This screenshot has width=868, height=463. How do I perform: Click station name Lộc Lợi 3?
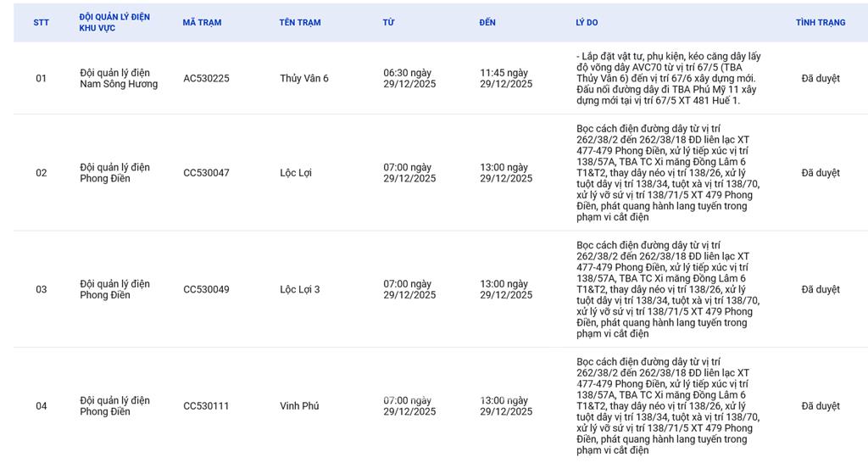pyautogui.click(x=299, y=290)
